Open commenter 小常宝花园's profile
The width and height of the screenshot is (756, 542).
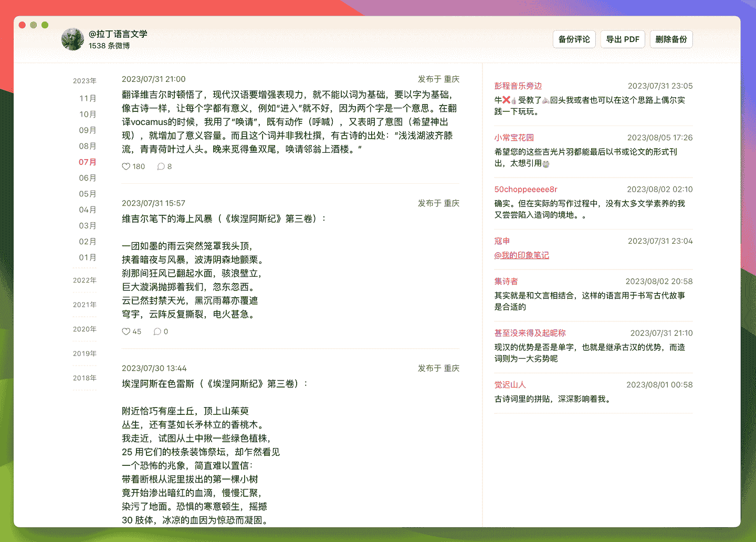[514, 138]
